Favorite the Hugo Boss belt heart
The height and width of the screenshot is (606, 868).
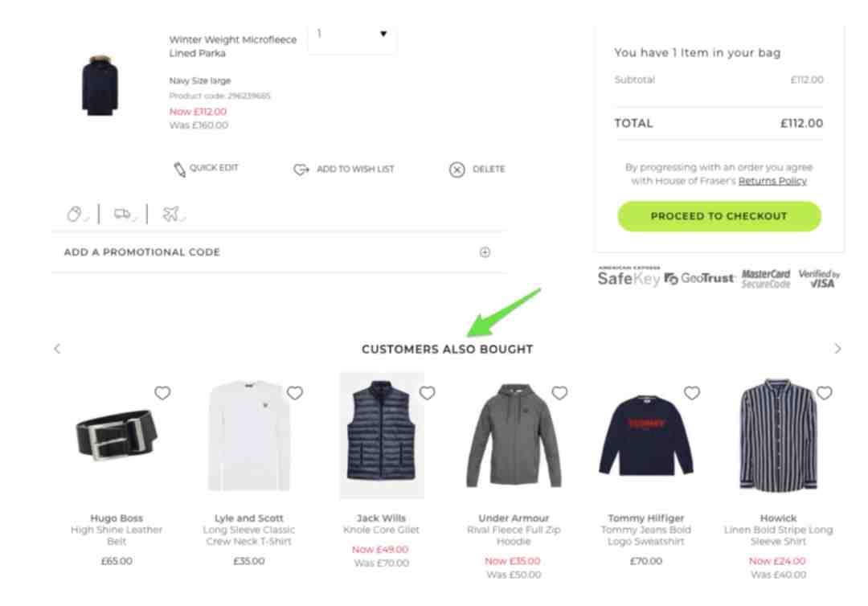coord(162,393)
